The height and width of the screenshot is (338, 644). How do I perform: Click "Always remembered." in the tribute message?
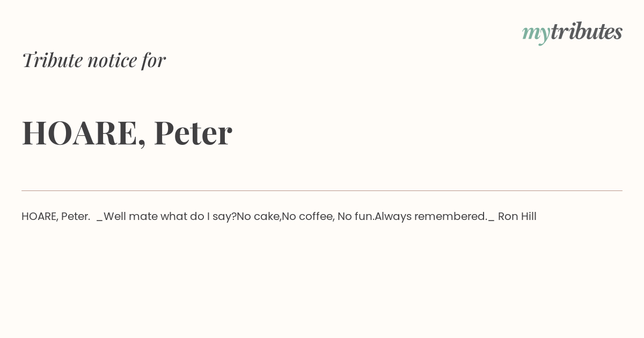tap(430, 216)
